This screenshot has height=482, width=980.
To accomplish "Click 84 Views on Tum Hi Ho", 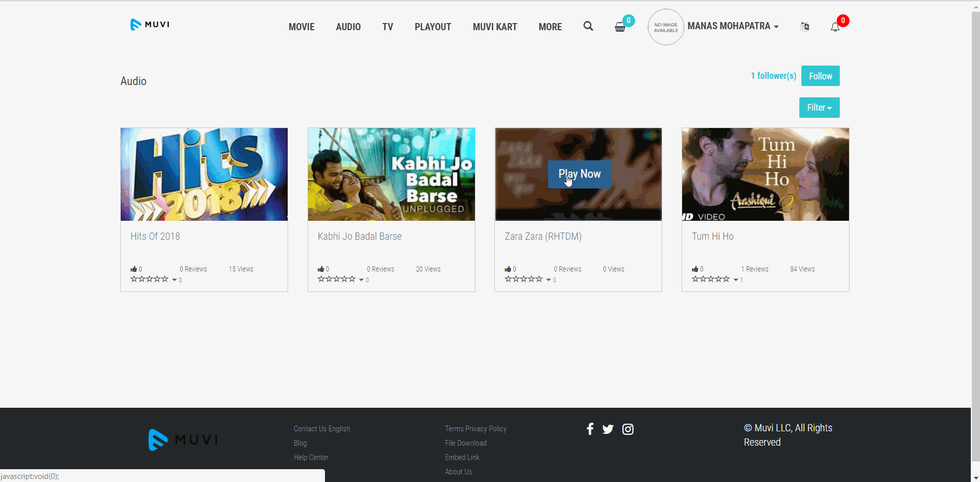I will click(x=802, y=269).
